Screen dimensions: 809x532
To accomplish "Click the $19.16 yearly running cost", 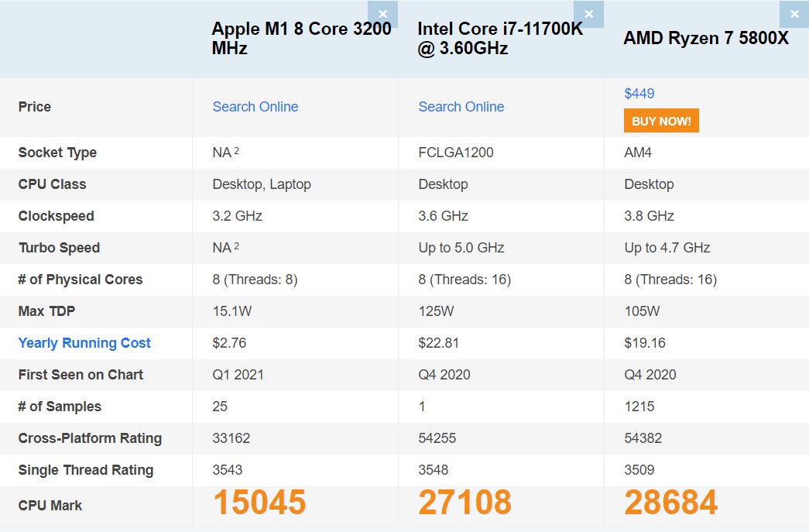I will [x=645, y=343].
